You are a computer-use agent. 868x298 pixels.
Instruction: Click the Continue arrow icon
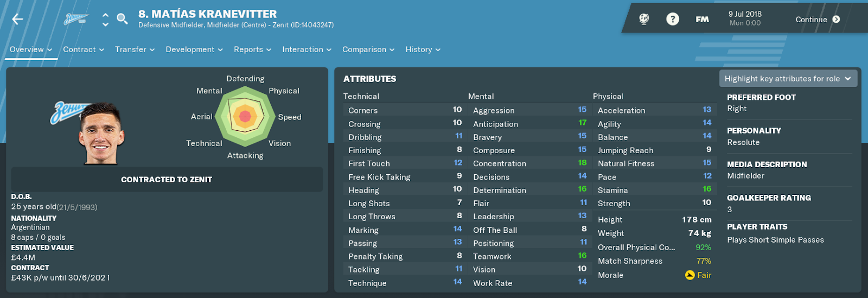click(x=836, y=20)
